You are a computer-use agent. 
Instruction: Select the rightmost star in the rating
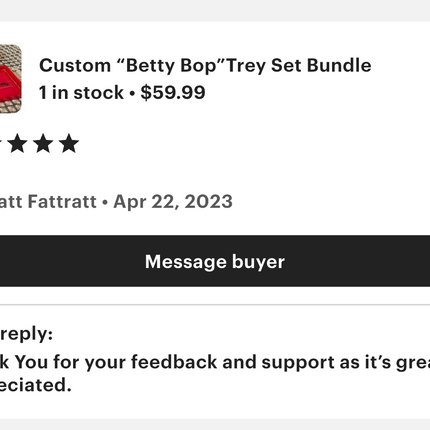point(69,144)
